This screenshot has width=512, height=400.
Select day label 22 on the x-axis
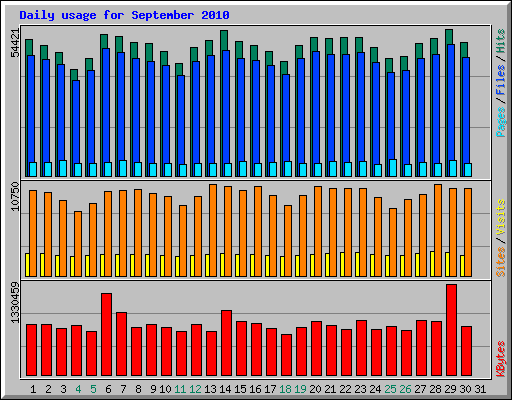pos(345,389)
